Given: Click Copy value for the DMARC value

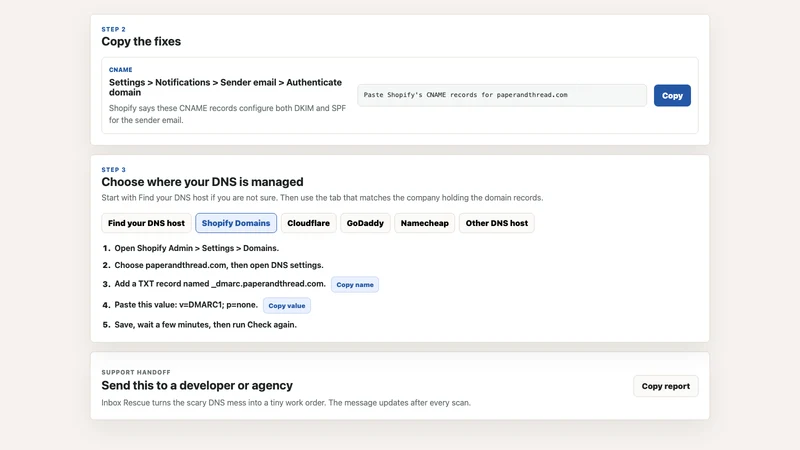Looking at the screenshot, I should (287, 306).
